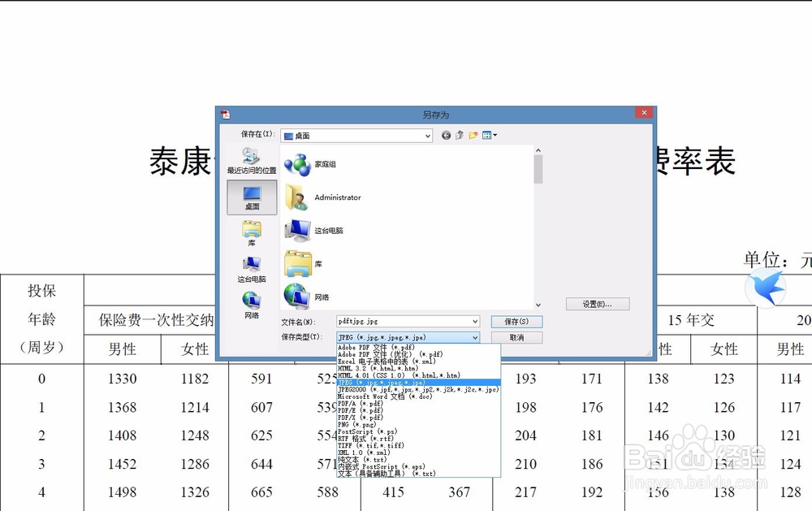Click the 保存(S) button
The height and width of the screenshot is (511, 812).
click(516, 322)
